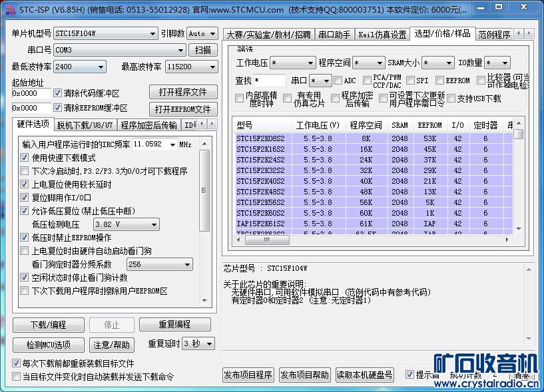Screen dimensions: 544x392
Task: Open 低压检测电压 3.82 V dropdown
Action: pos(127,224)
